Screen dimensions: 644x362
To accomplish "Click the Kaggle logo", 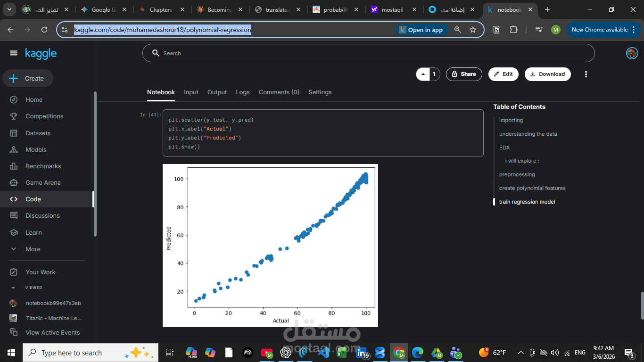I will 41,53.
